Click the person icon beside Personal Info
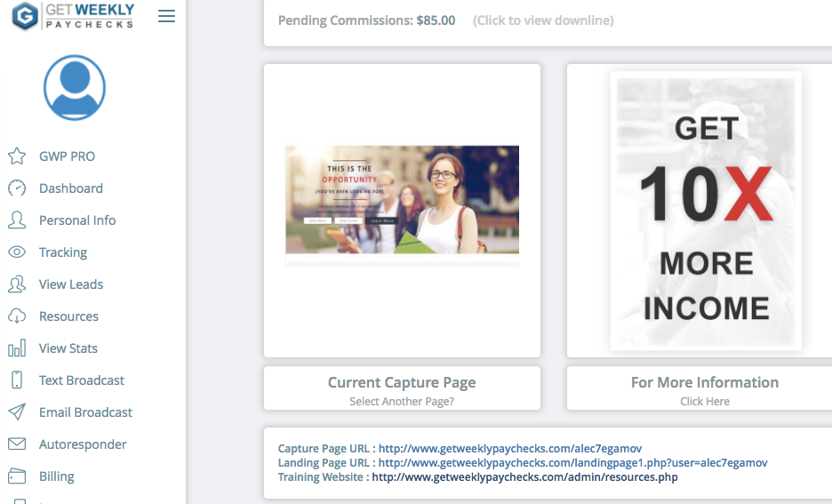Image resolution: width=832 pixels, height=504 pixels. coord(17,220)
